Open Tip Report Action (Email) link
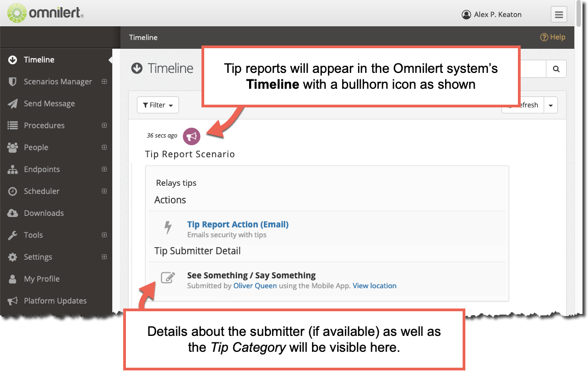Screen dimensions: 588x377 [238, 224]
